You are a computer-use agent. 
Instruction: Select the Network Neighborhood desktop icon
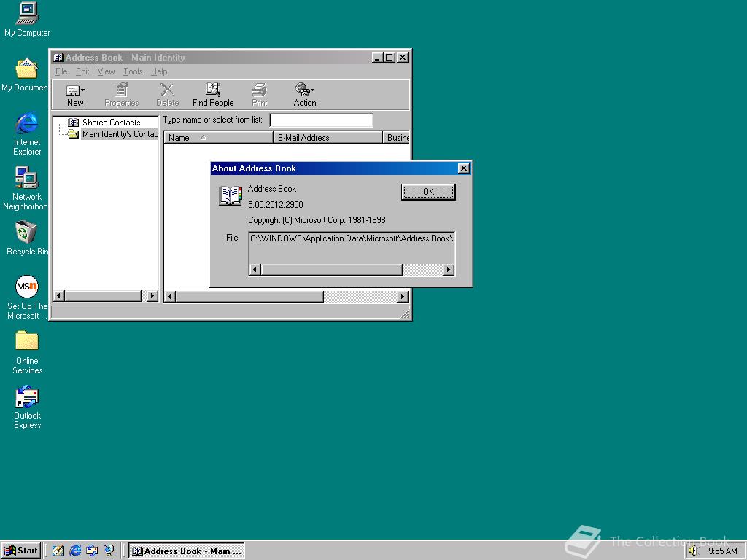(26, 189)
